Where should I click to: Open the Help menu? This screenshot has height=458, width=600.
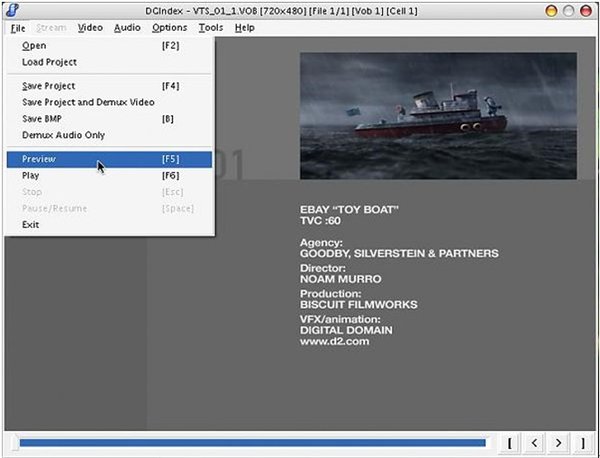(x=245, y=28)
